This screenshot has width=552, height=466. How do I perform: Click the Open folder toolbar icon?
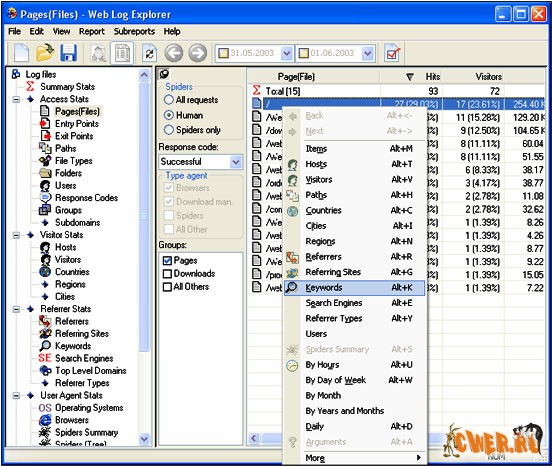tap(45, 53)
